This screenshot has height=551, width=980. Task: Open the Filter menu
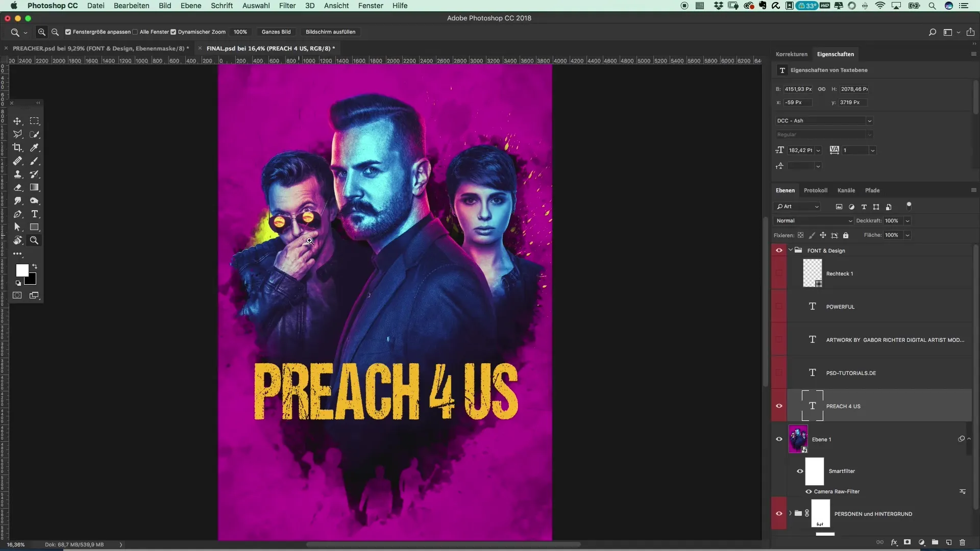(287, 6)
